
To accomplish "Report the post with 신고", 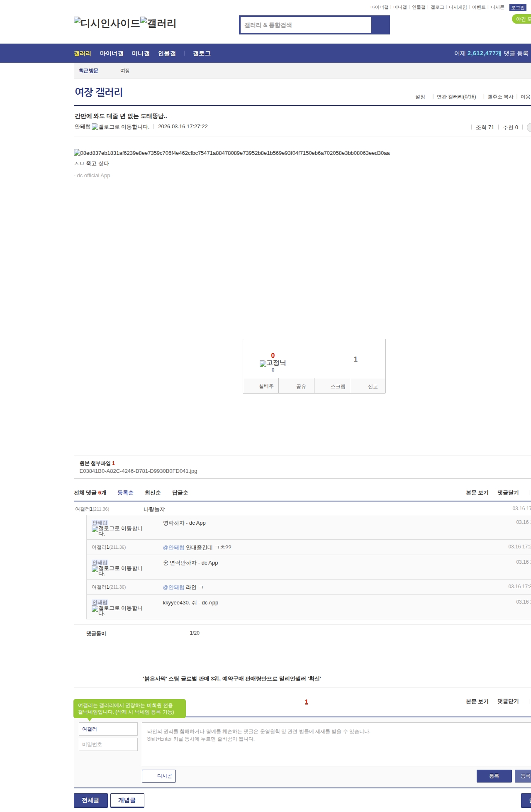I will pos(368,386).
